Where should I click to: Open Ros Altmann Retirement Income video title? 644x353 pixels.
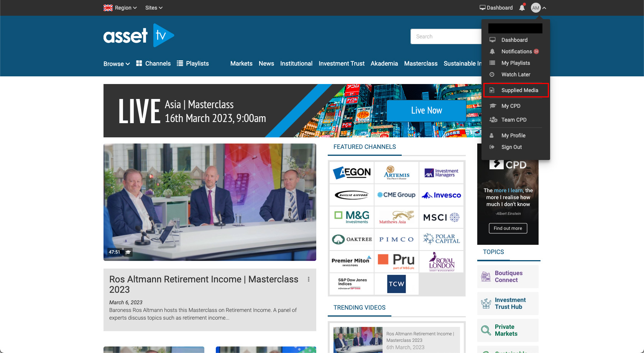(x=204, y=284)
